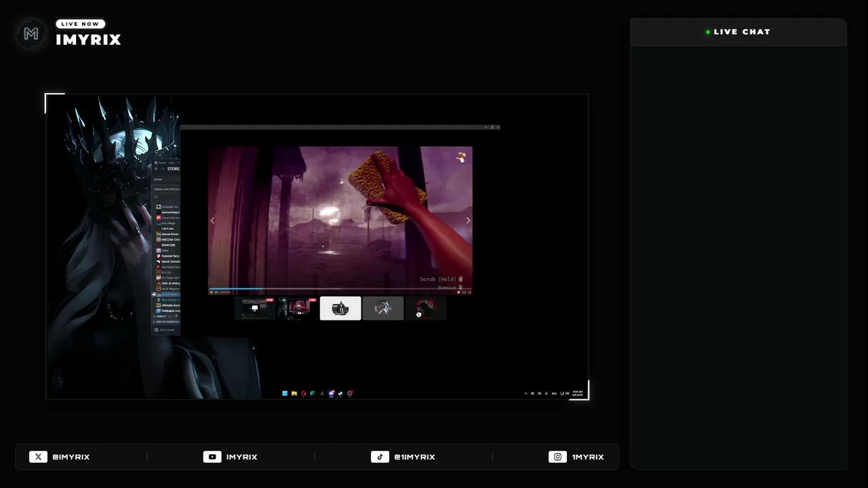Select the white thumbnail with car
This screenshot has height=488, width=868.
[340, 308]
